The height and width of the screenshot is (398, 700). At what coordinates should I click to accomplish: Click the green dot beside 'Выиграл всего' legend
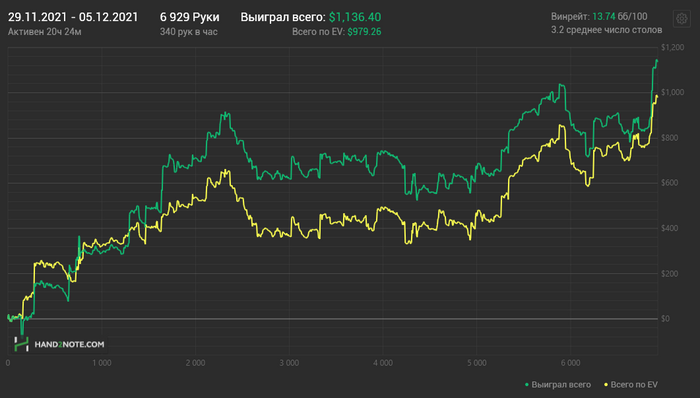point(527,385)
